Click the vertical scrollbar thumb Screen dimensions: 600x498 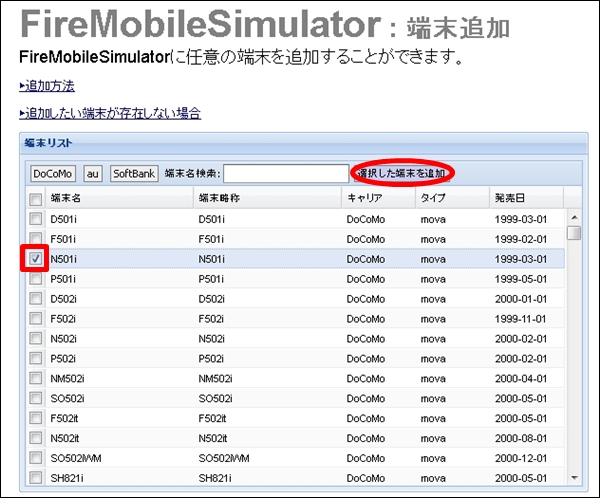[574, 233]
